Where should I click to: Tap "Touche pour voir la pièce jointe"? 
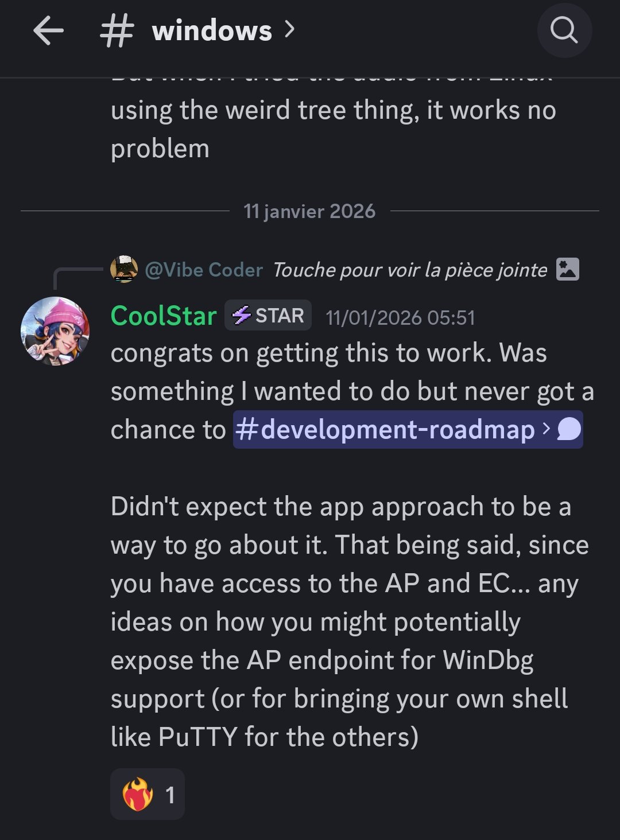tap(410, 270)
